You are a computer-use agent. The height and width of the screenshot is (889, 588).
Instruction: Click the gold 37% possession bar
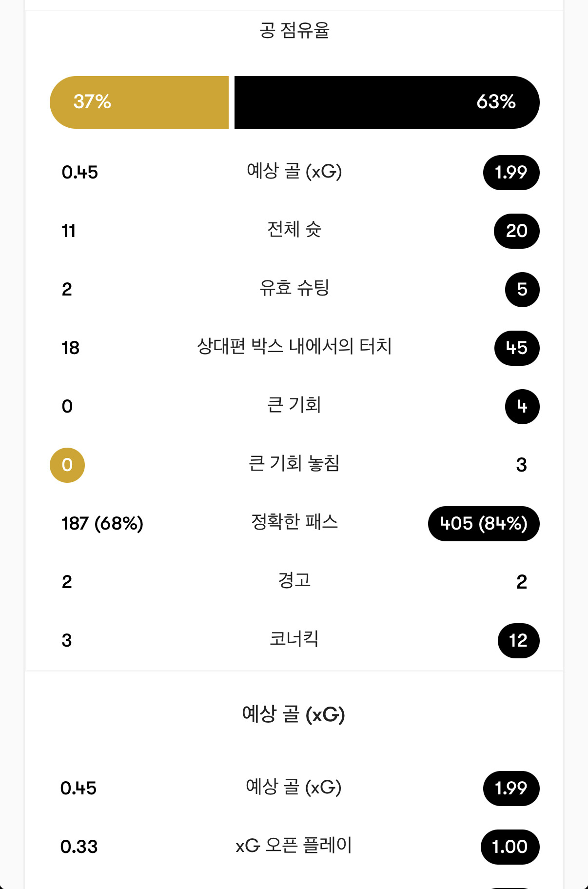139,102
